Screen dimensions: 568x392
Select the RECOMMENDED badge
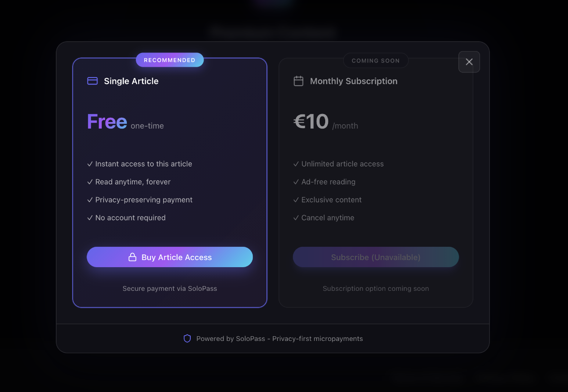(x=169, y=60)
